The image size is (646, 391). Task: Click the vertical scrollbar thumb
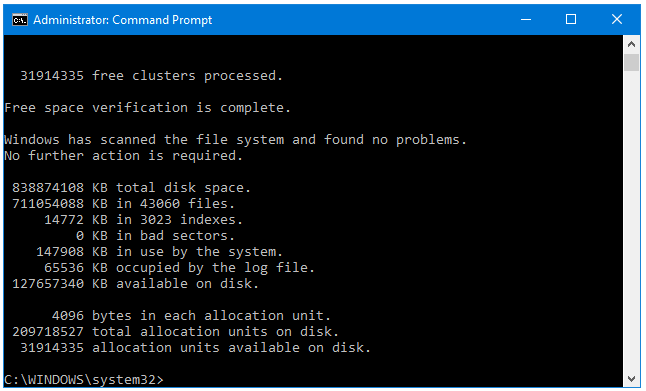pyautogui.click(x=631, y=62)
